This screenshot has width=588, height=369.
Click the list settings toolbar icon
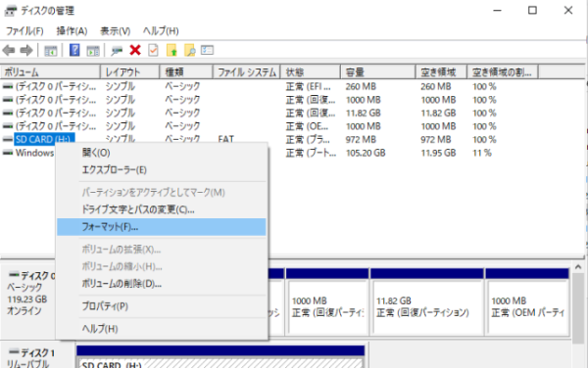(207, 50)
